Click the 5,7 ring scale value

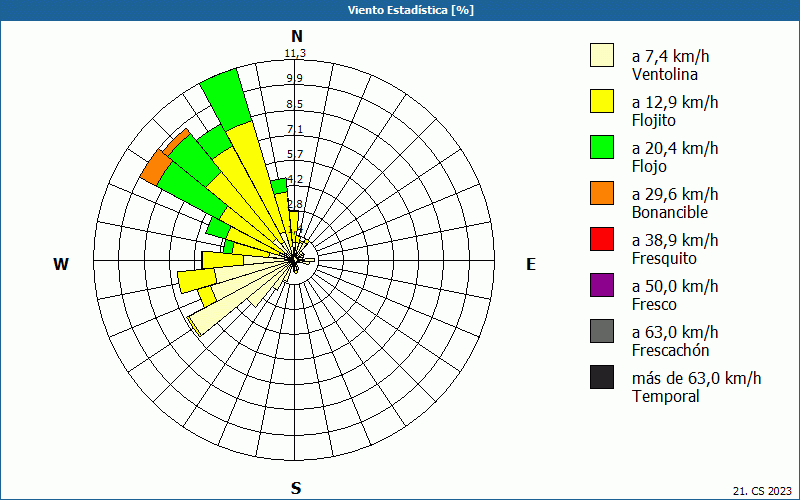[295, 154]
